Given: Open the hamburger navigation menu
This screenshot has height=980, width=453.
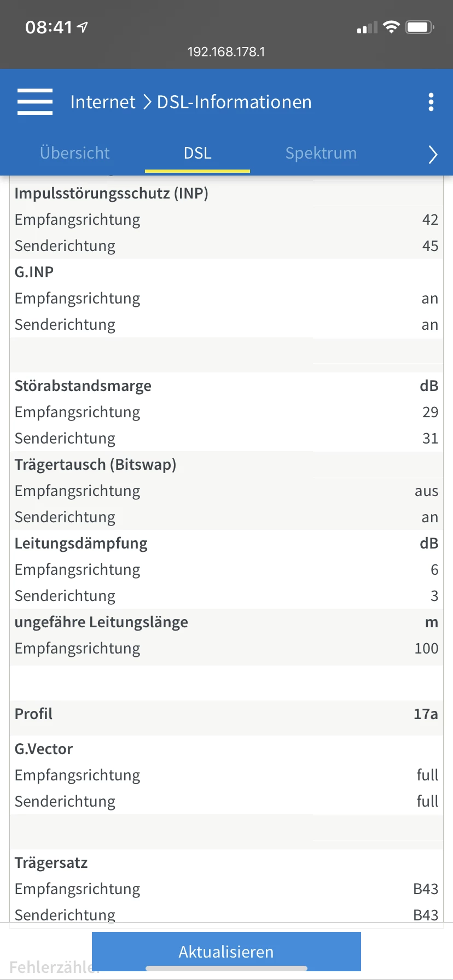Looking at the screenshot, I should pyautogui.click(x=35, y=102).
